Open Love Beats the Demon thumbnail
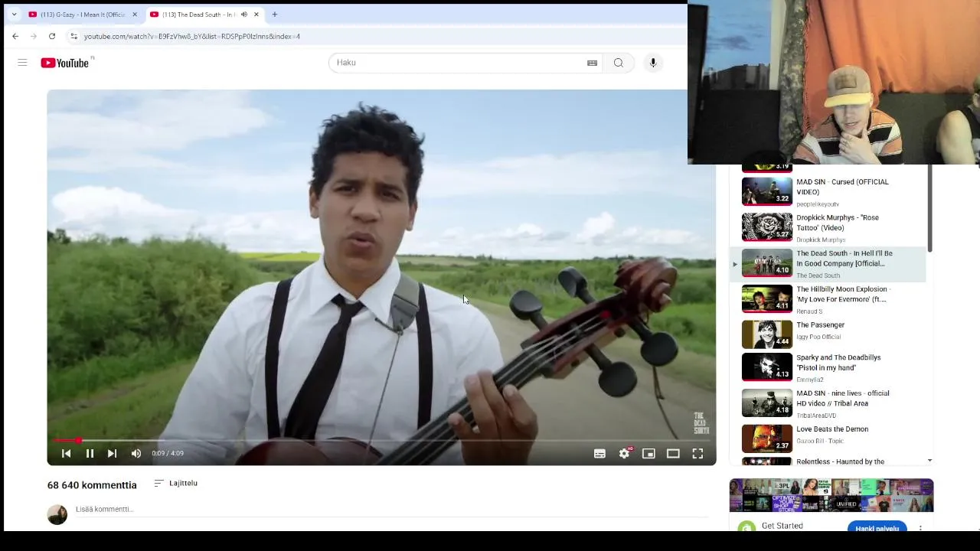 pyautogui.click(x=767, y=439)
